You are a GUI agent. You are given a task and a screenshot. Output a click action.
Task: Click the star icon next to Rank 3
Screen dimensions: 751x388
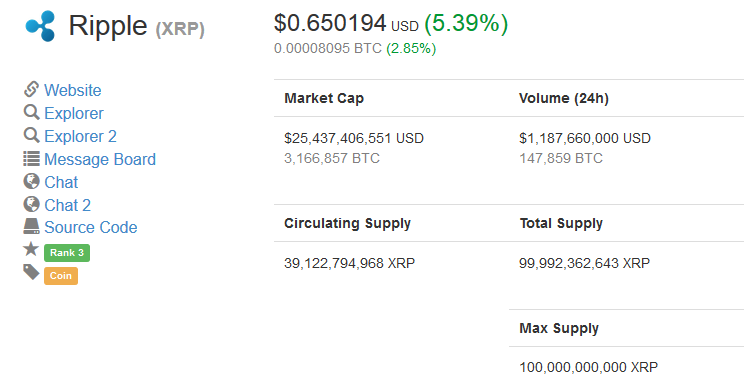point(31,249)
